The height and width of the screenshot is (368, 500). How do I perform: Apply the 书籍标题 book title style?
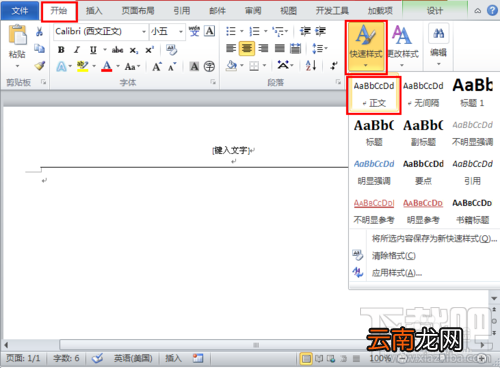point(472,211)
